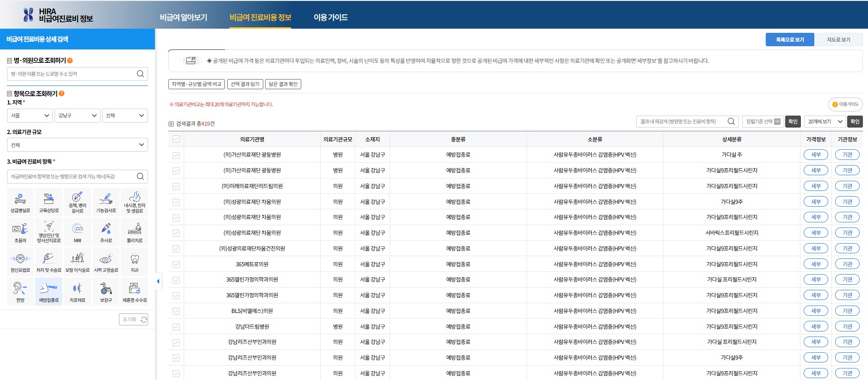This screenshot has width=868, height=380.
Task: Choose the 한방 category icon
Action: click(20, 291)
